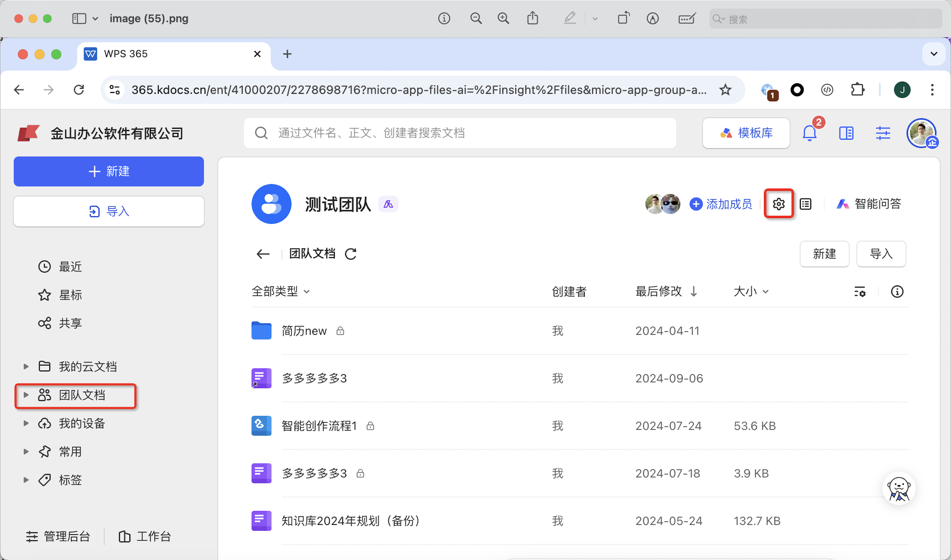Open the assistant mascot chat icon
This screenshot has width=951, height=560.
coord(899,489)
